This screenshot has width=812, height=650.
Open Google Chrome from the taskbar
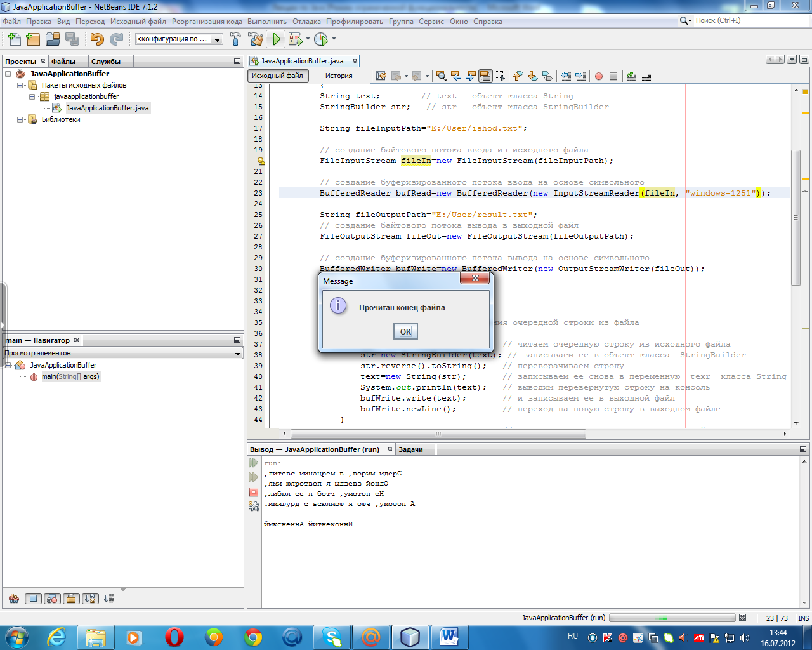tap(253, 637)
